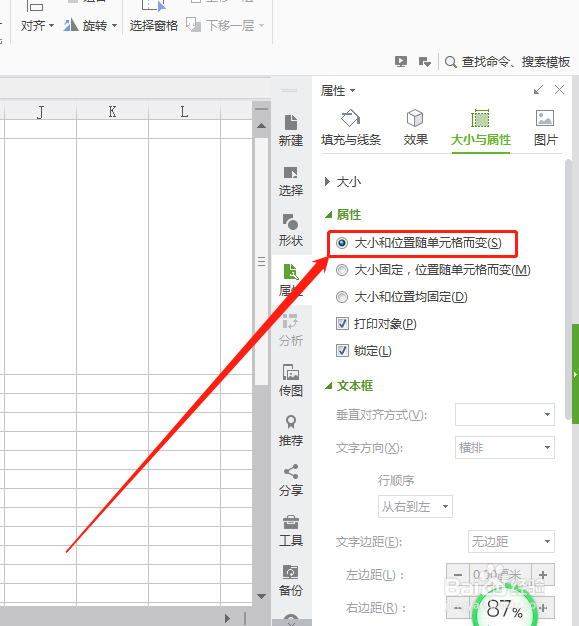Increase 右边距 with the plus button
Image resolution: width=579 pixels, height=626 pixels.
543,608
